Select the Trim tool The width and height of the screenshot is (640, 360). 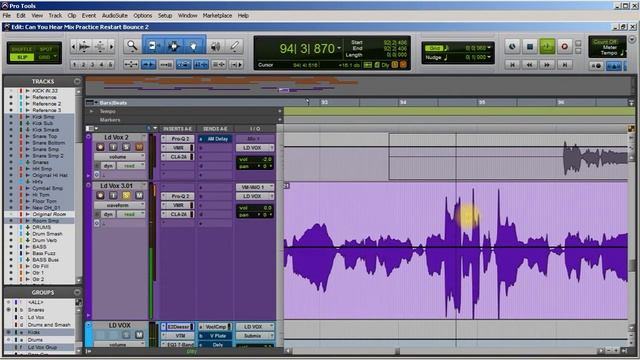pyautogui.click(x=153, y=46)
